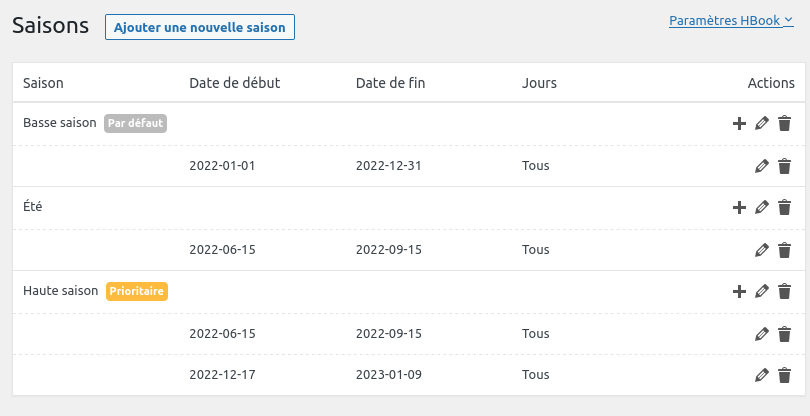
Task: Click the Saison column header
Action: [43, 82]
